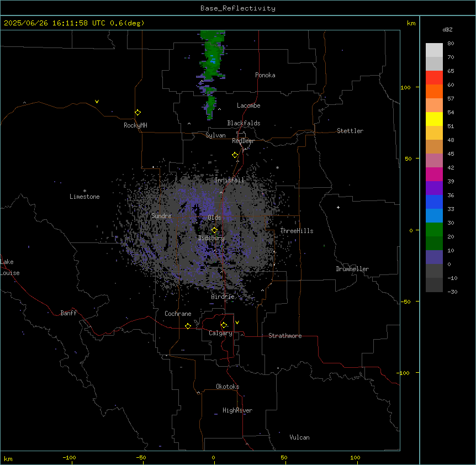The height and width of the screenshot is (465, 476).
Task: Pick the red 65-60 dBZ legend swatch
Action: coord(434,78)
